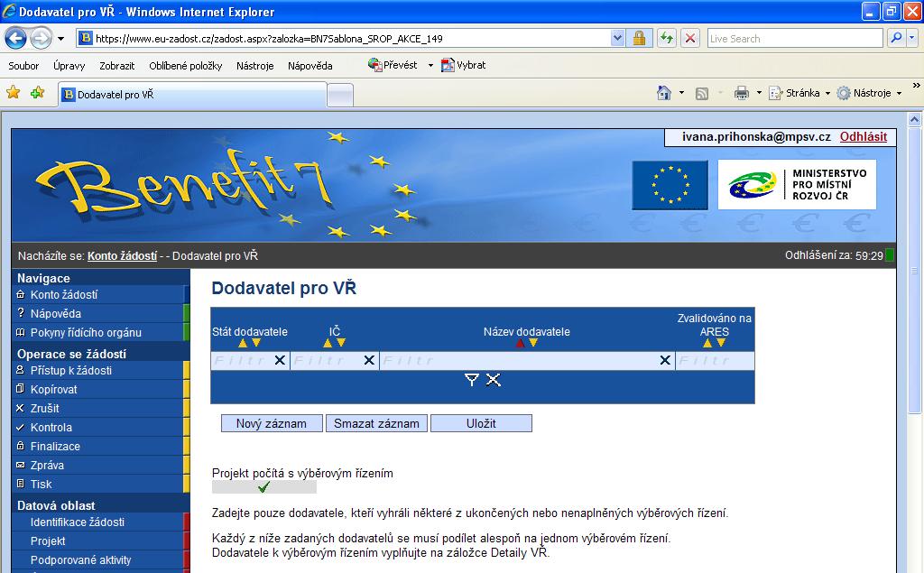This screenshot has height=573, width=924.
Task: Go forward with the browser Forward arrow
Action: (41, 39)
